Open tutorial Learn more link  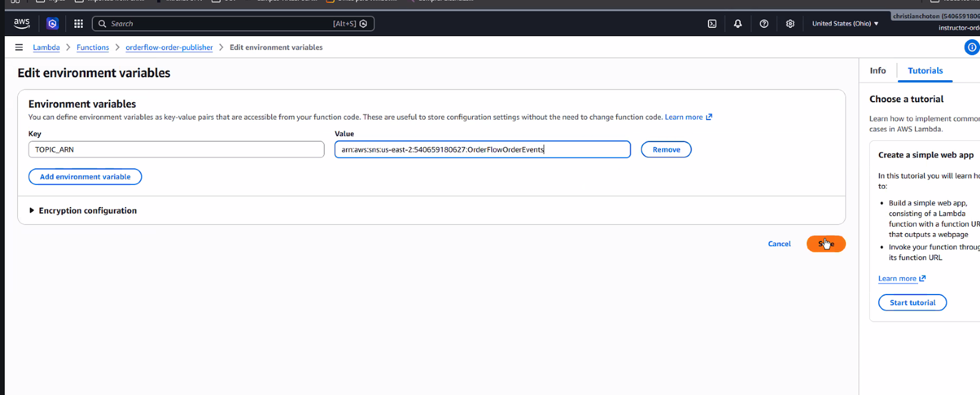[902, 279]
